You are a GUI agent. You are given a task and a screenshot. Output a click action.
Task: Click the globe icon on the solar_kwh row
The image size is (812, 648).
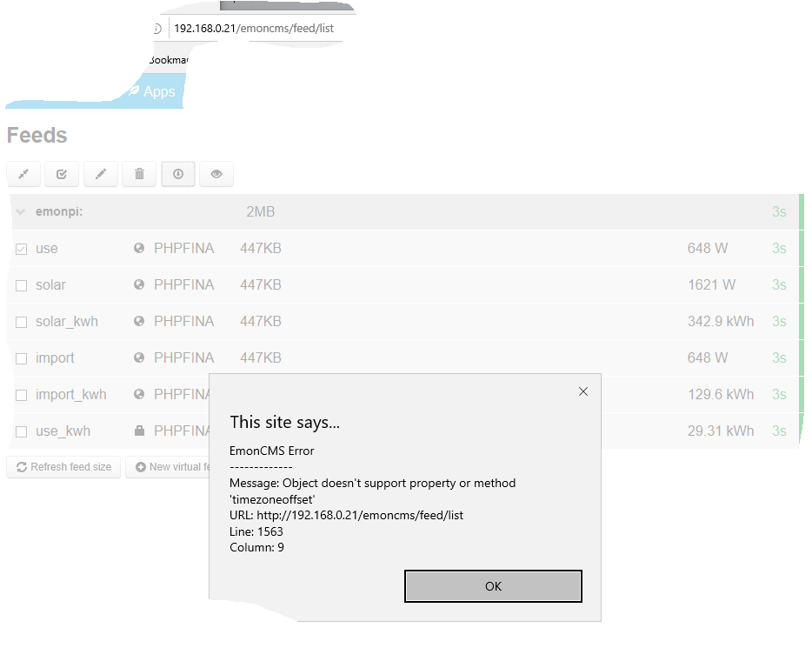click(139, 321)
